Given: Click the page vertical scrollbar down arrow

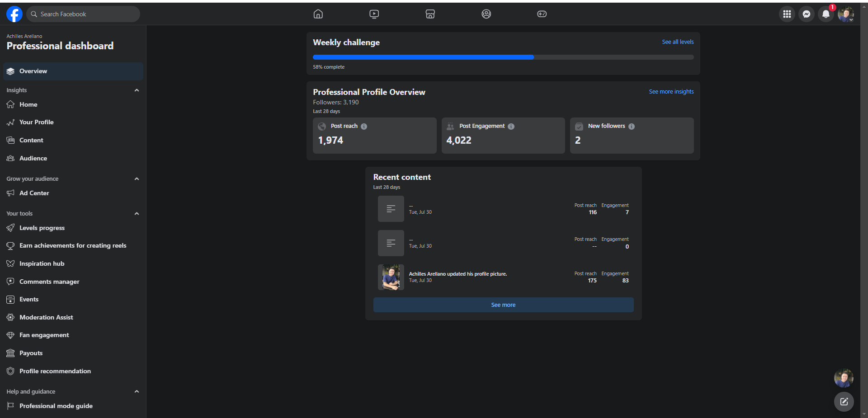Looking at the screenshot, I should coord(864,414).
